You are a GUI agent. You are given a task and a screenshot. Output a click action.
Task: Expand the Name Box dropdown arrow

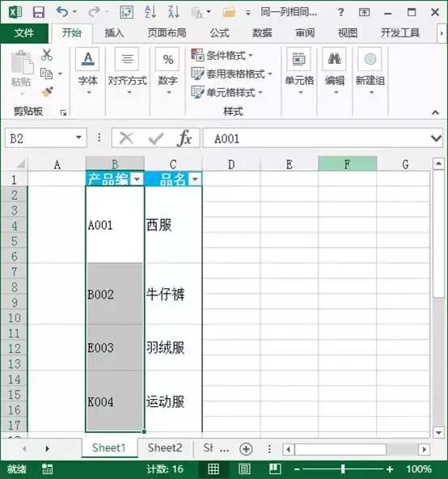pos(78,138)
